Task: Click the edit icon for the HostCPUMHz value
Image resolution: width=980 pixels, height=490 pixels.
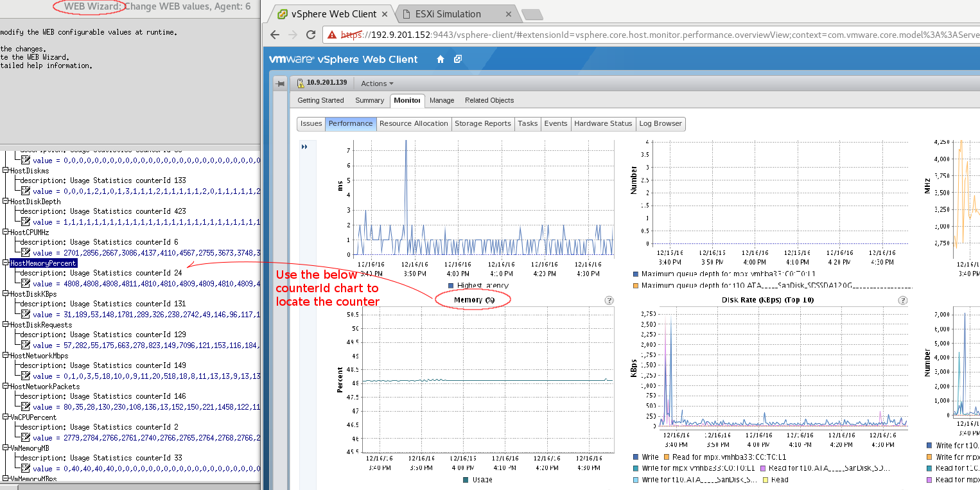Action: (x=26, y=252)
